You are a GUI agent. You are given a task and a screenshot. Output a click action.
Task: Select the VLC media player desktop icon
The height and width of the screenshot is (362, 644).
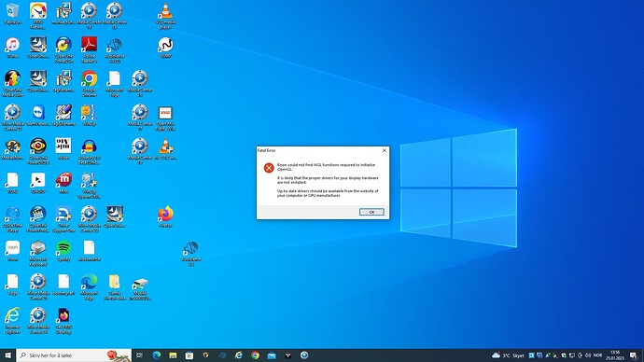pyautogui.click(x=165, y=16)
